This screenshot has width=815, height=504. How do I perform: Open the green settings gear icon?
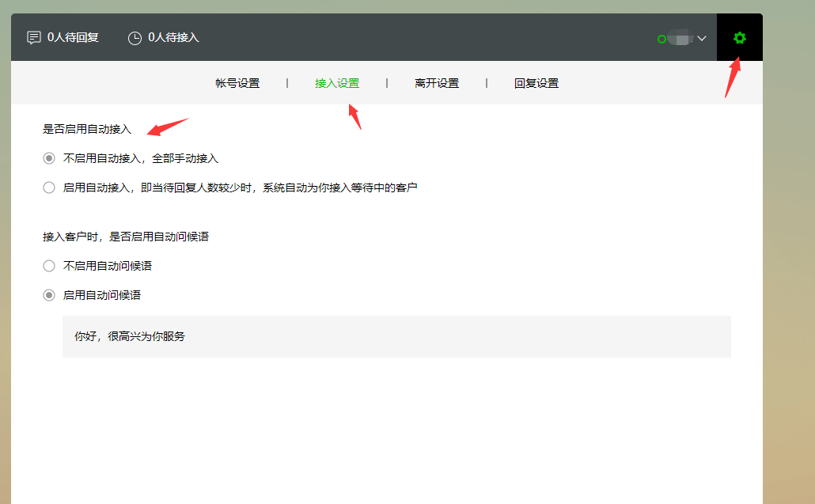[739, 38]
